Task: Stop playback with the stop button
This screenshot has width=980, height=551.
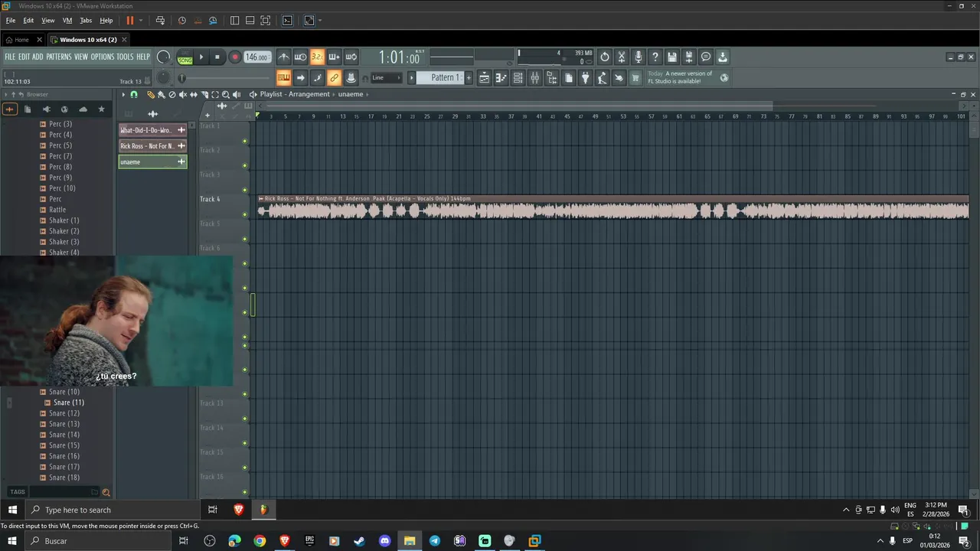Action: [217, 57]
